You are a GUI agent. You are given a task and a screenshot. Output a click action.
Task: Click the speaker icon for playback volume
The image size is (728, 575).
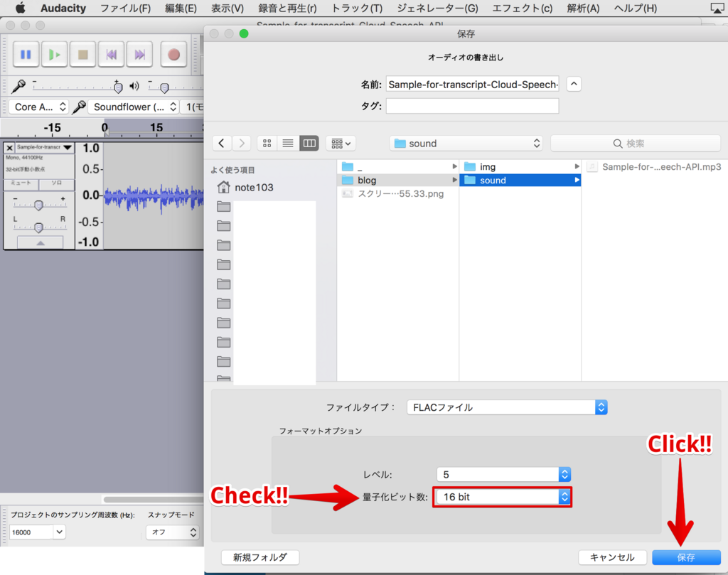(134, 86)
